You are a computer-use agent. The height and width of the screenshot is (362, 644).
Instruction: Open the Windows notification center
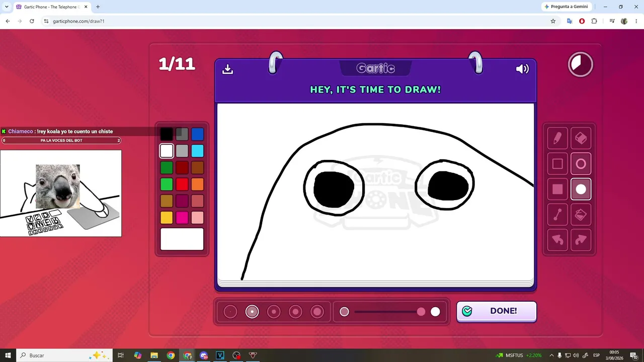pos(633,355)
